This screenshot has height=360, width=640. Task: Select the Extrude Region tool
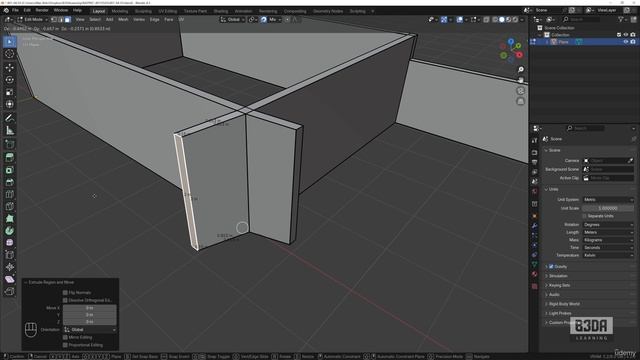[9, 158]
